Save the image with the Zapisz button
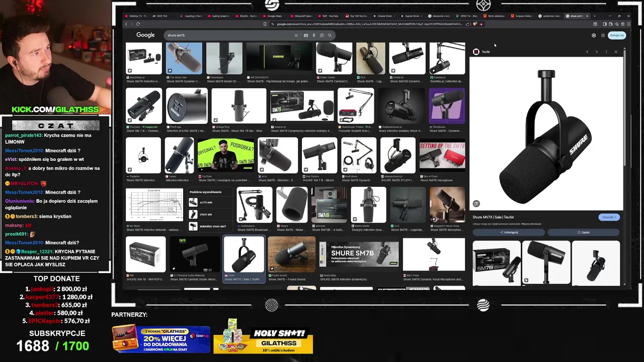Image resolution: width=644 pixels, height=362 pixels. click(584, 232)
